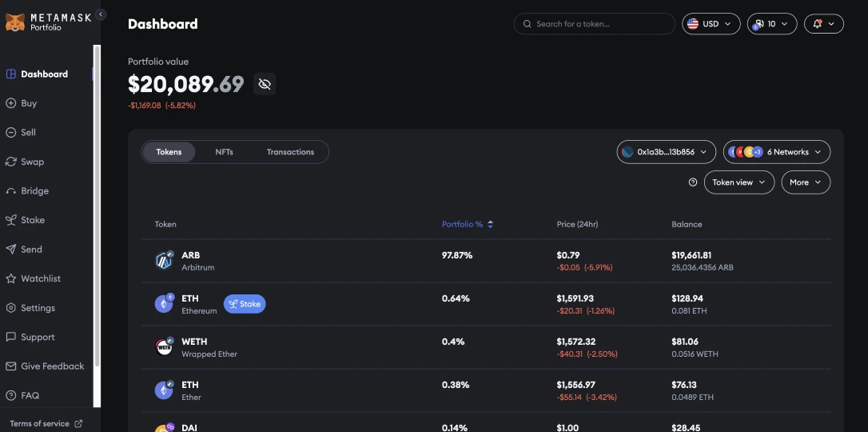Click the MetaMask fox logo

coord(15,22)
